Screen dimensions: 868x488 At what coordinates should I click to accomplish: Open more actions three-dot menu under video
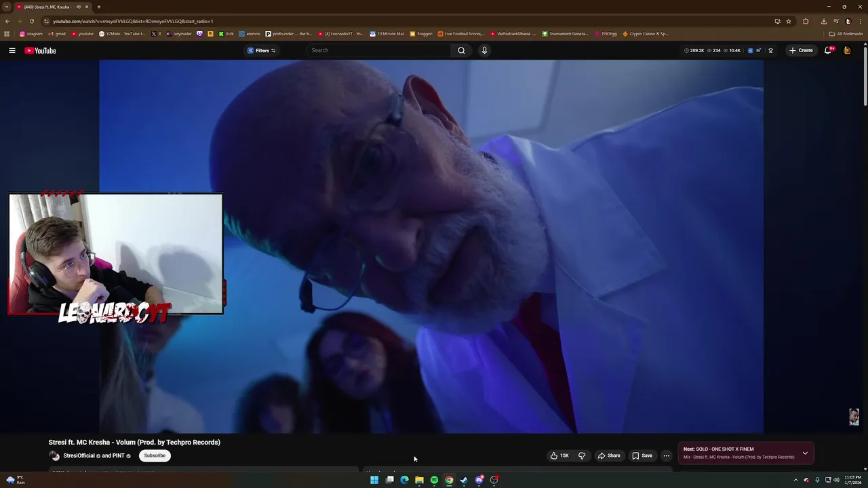[666, 455]
